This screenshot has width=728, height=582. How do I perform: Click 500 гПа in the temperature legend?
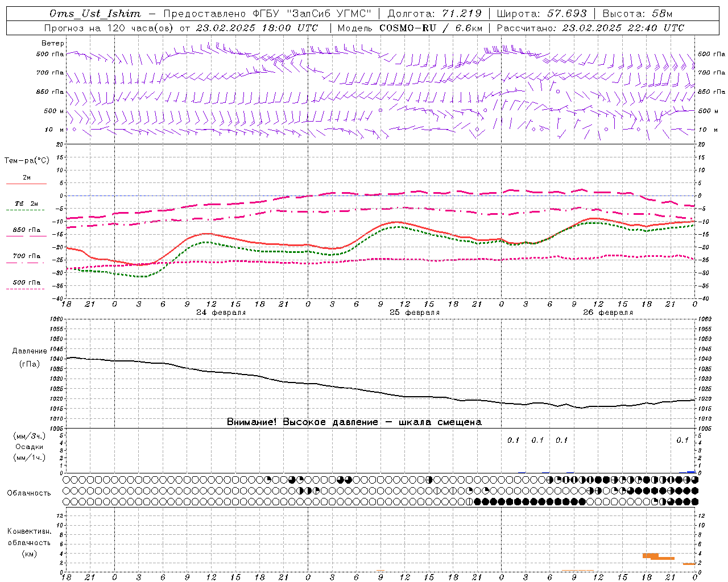pyautogui.click(x=27, y=282)
